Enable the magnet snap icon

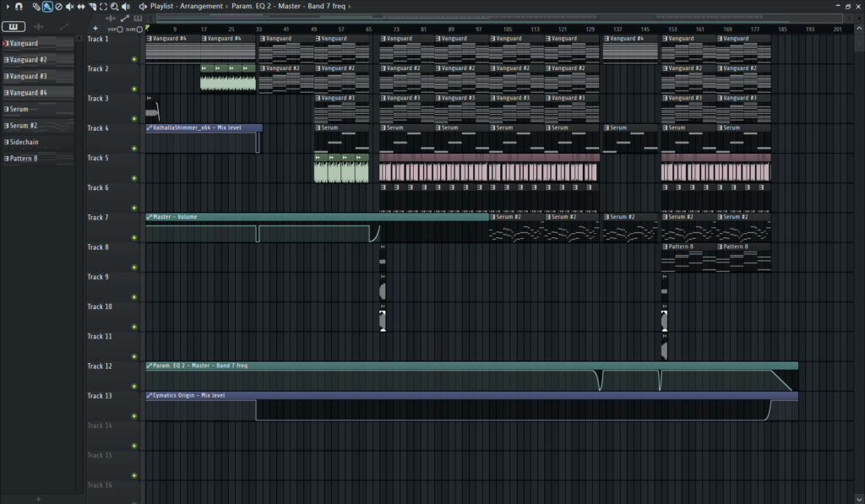[19, 6]
